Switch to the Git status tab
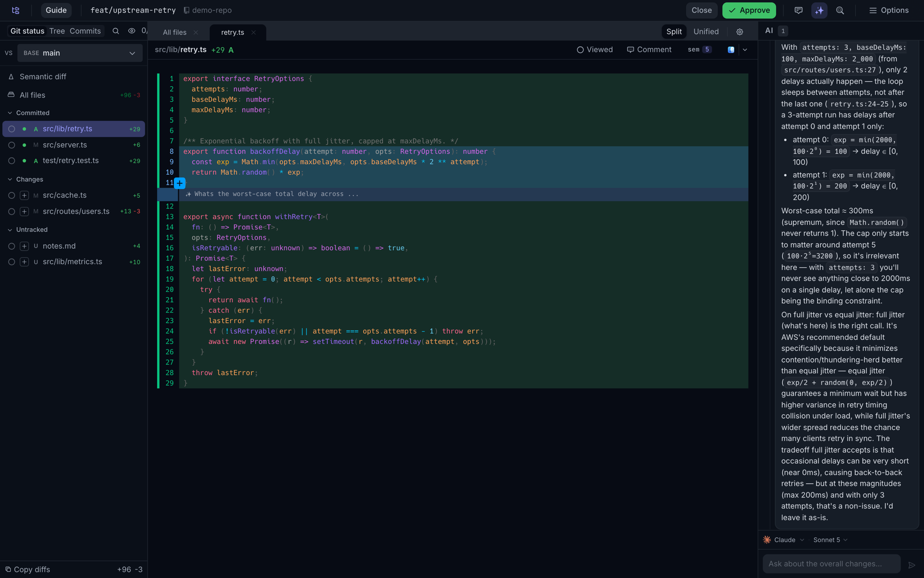This screenshot has height=578, width=924. coord(27,31)
